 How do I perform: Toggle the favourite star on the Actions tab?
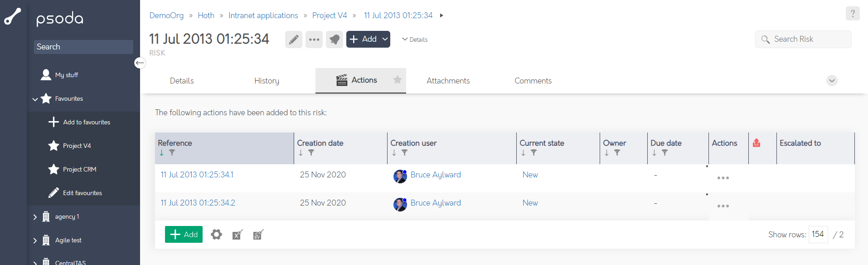(398, 80)
